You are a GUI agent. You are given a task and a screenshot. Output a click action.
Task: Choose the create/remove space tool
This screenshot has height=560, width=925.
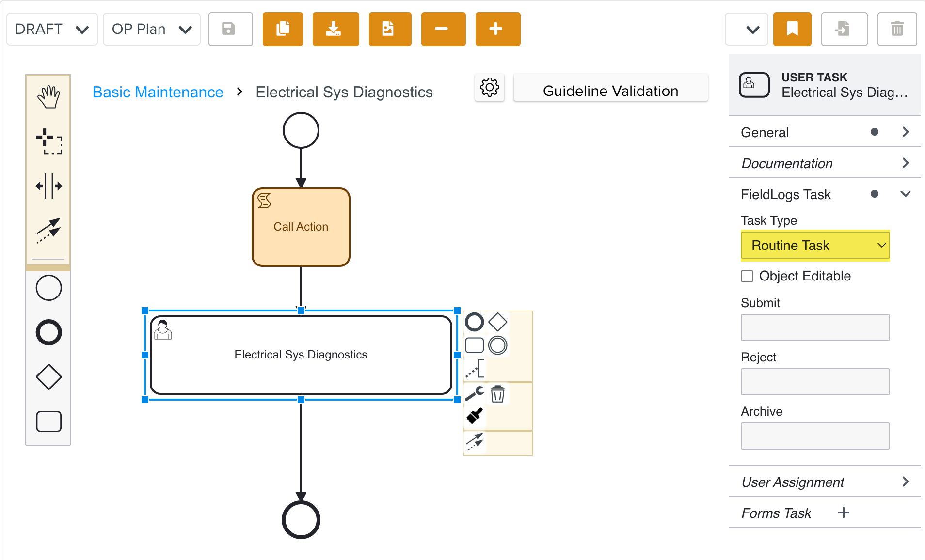[x=48, y=186]
